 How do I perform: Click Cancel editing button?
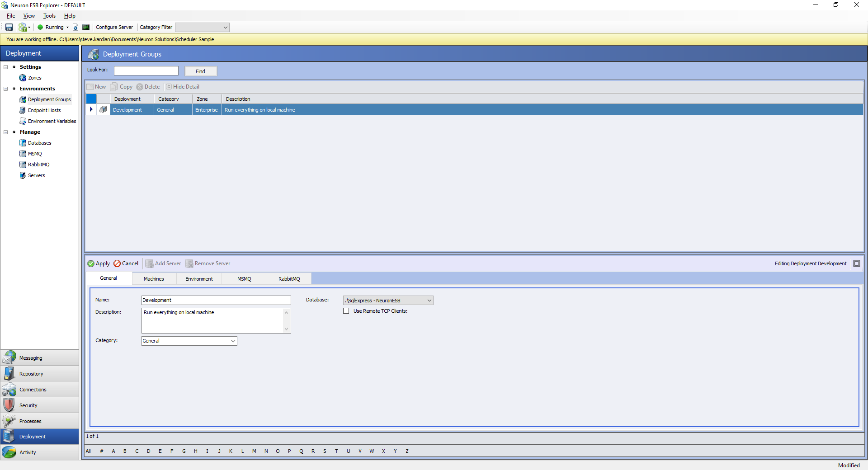[126, 263]
